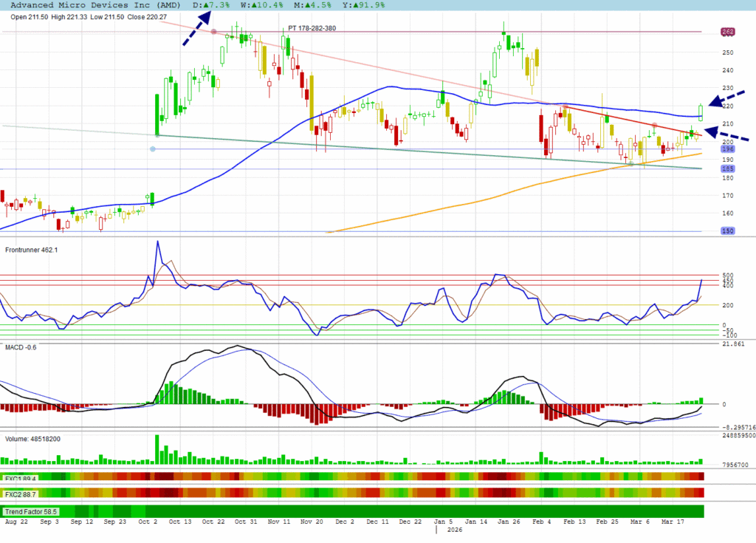The width and height of the screenshot is (756, 543).
Task: Click the FXC1 89.4 heatmap label
Action: point(21,478)
